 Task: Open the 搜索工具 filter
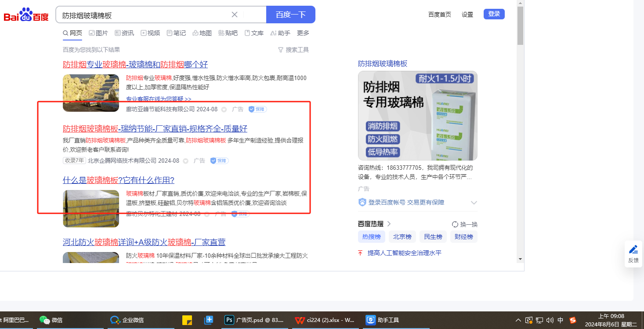coord(293,50)
